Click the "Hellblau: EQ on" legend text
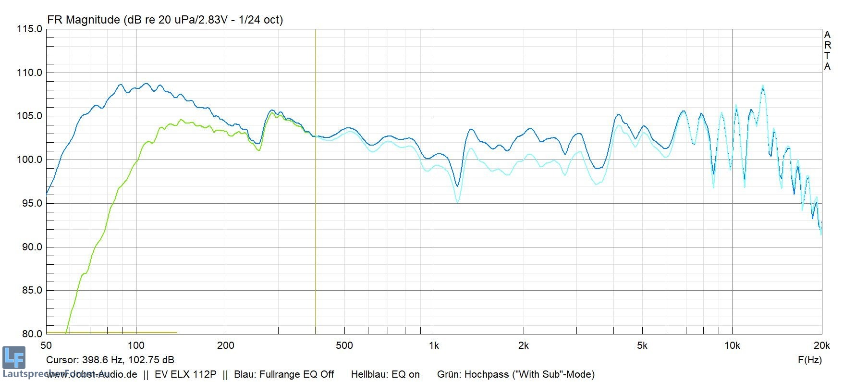Image resolution: width=868 pixels, height=382 pixels. (x=385, y=374)
